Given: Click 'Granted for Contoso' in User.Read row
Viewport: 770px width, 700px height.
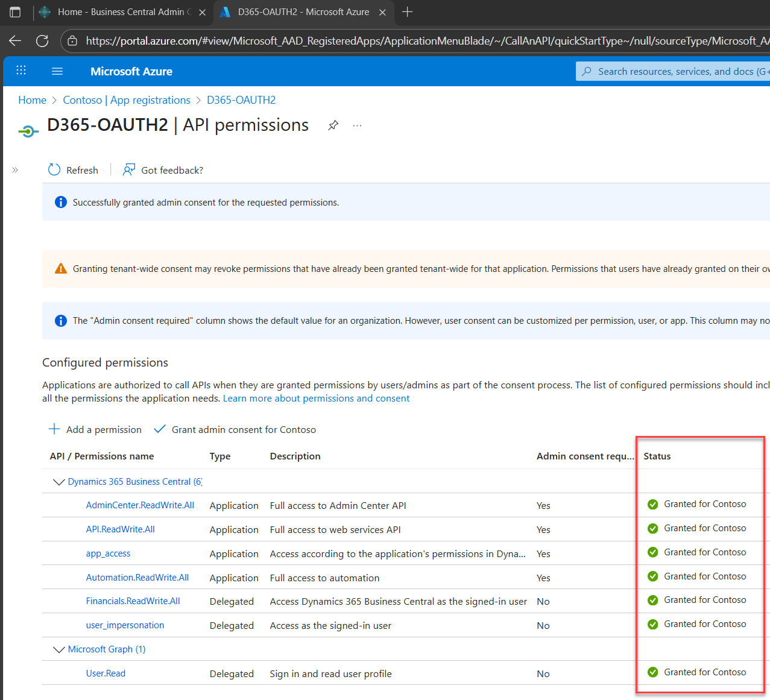Looking at the screenshot, I should (x=705, y=672).
